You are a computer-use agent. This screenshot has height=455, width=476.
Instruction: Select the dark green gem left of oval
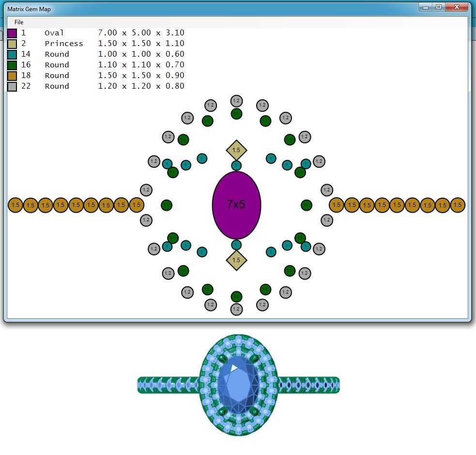[x=167, y=205]
